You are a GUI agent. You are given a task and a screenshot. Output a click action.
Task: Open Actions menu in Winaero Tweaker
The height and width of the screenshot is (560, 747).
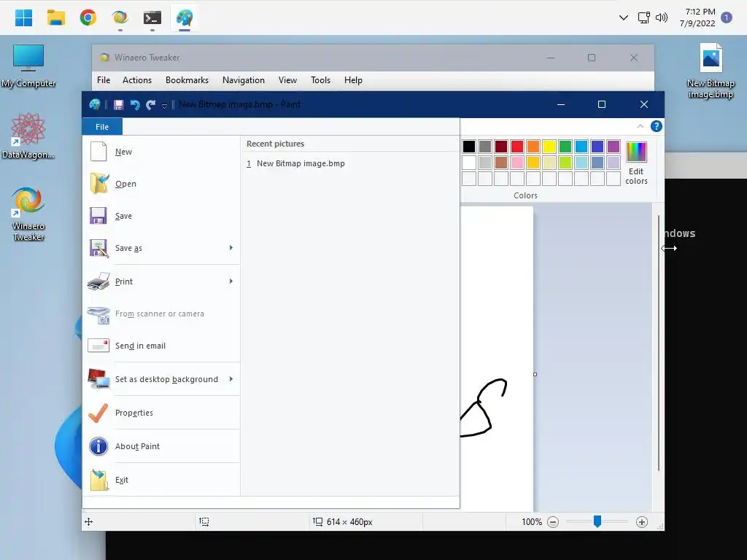click(x=137, y=80)
